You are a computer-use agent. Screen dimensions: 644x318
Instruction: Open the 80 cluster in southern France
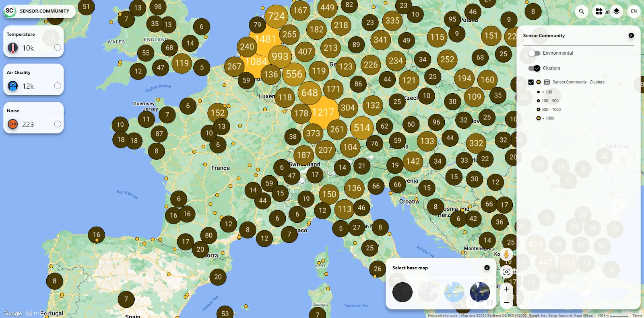point(208,236)
